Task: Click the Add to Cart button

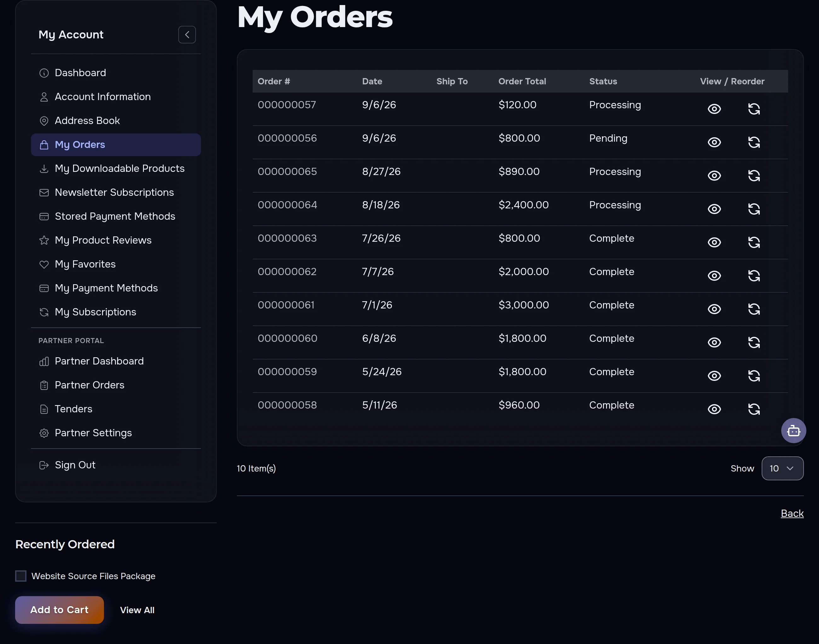Action: [59, 610]
